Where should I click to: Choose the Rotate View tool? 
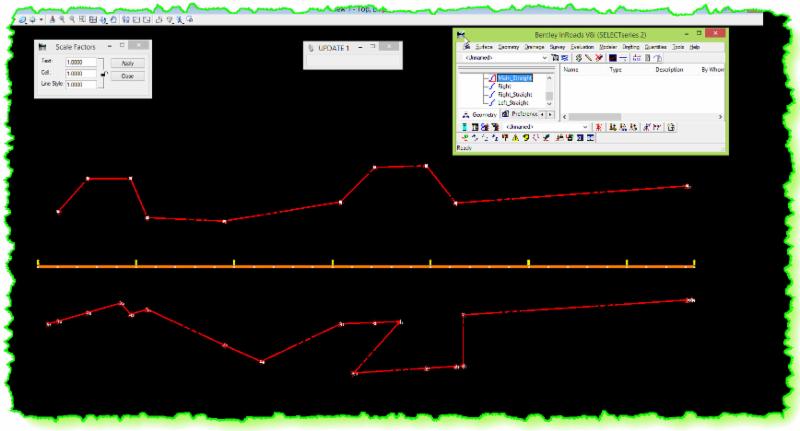click(104, 20)
